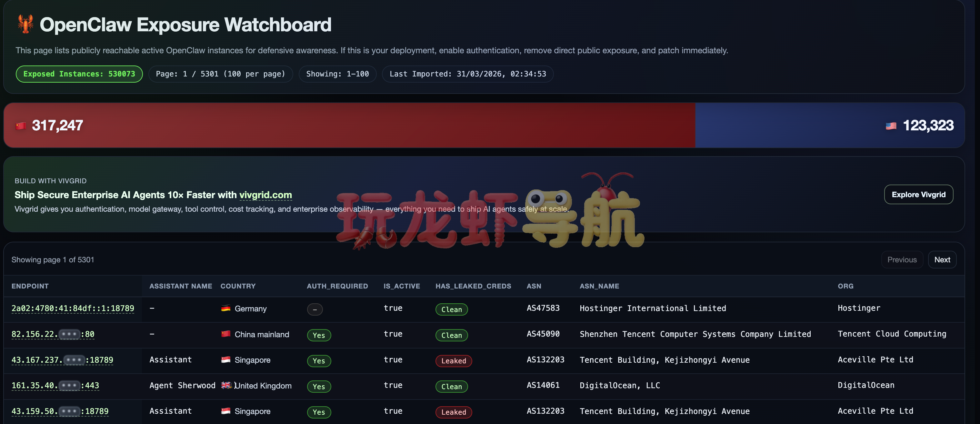Click Yes auth badge in China mainland row
Image resolution: width=980 pixels, height=424 pixels.
319,335
